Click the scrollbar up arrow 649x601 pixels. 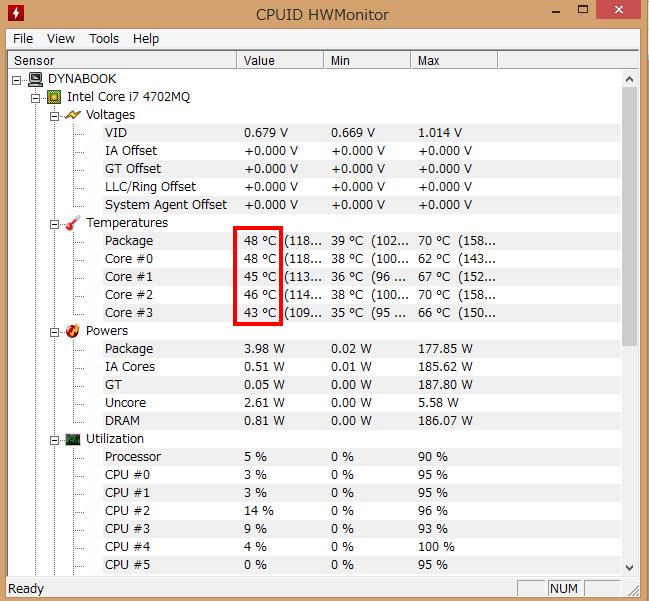point(630,79)
